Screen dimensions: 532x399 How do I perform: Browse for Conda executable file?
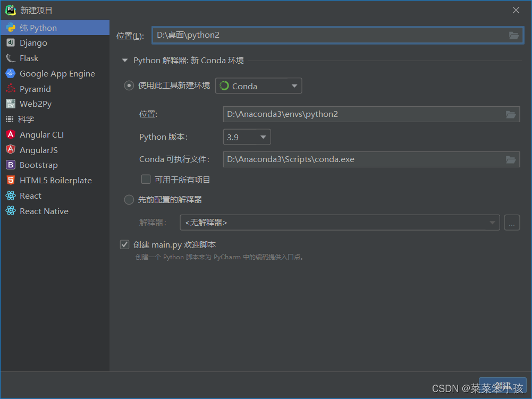511,159
